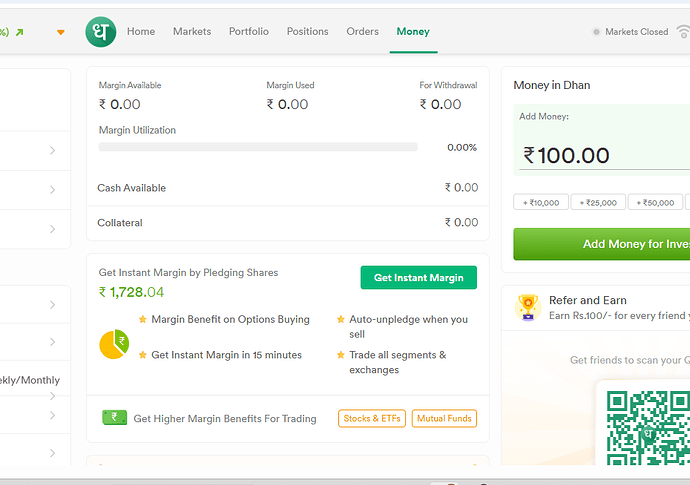This screenshot has height=485, width=690.
Task: Click the Add Money amount input field
Action: coord(604,156)
